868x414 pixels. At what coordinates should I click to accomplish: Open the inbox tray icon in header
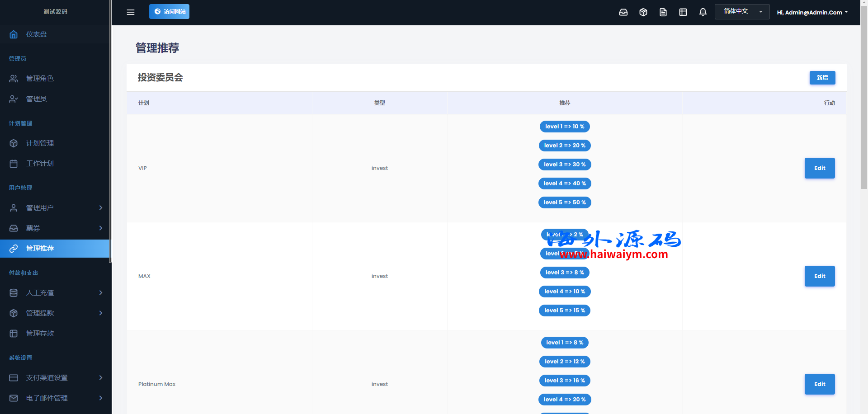623,12
